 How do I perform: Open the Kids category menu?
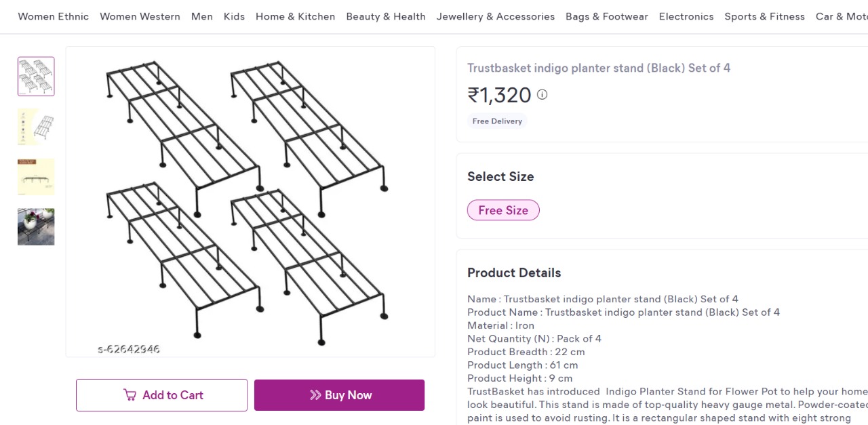pos(234,16)
